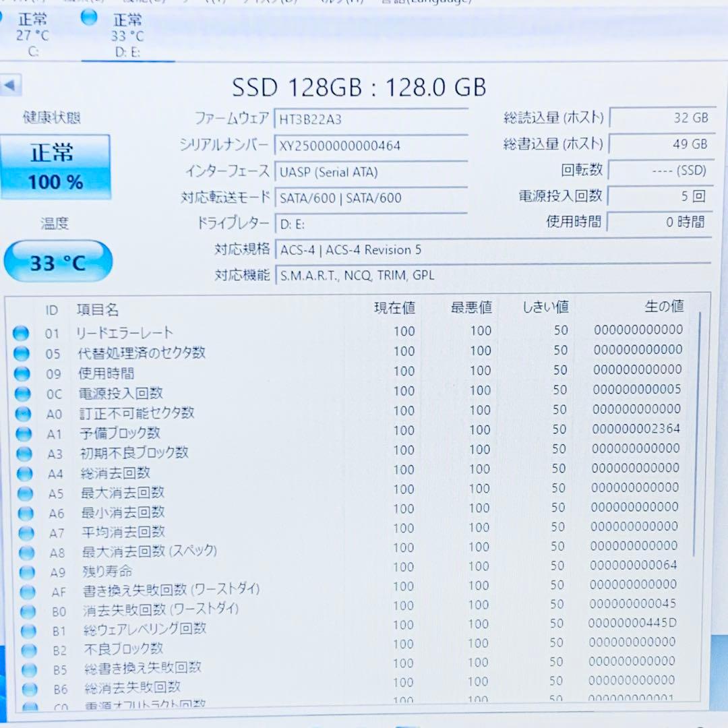
Task: Switch to the D: E: drive tab
Action: click(128, 37)
